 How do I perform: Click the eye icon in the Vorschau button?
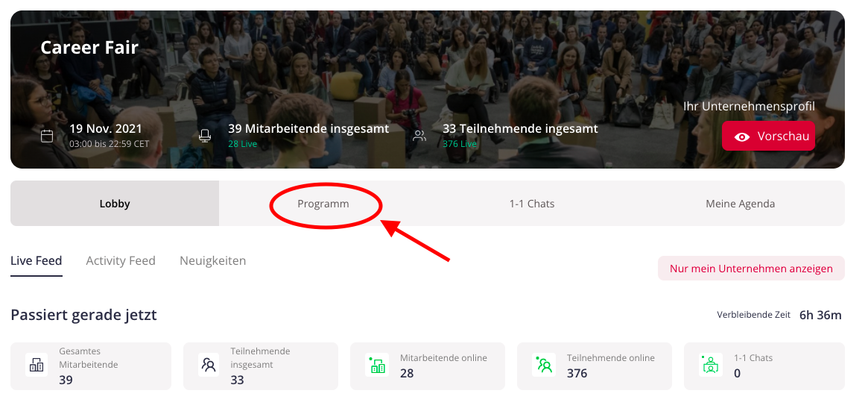click(742, 137)
